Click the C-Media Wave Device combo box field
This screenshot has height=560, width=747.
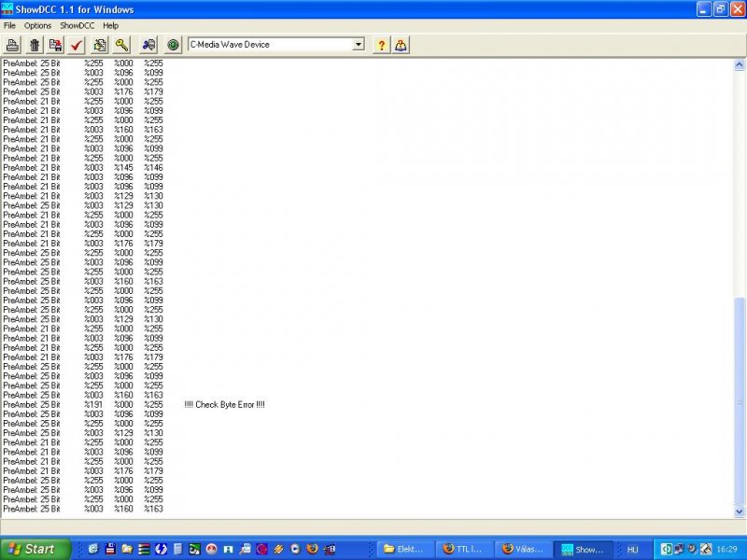(276, 45)
